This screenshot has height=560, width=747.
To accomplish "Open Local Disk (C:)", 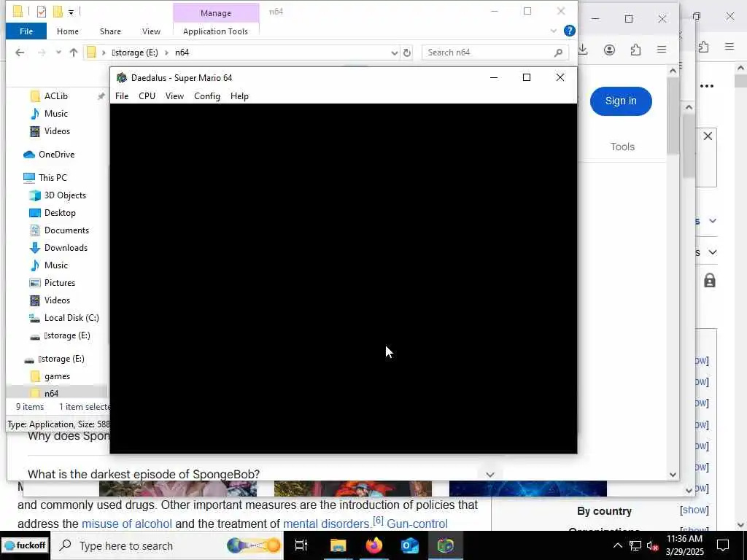I will [x=71, y=318].
